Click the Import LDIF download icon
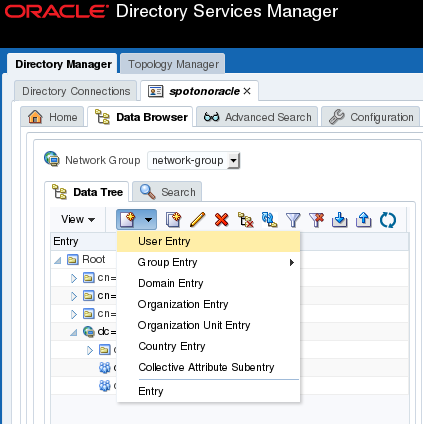The image size is (423, 424). [x=340, y=220]
